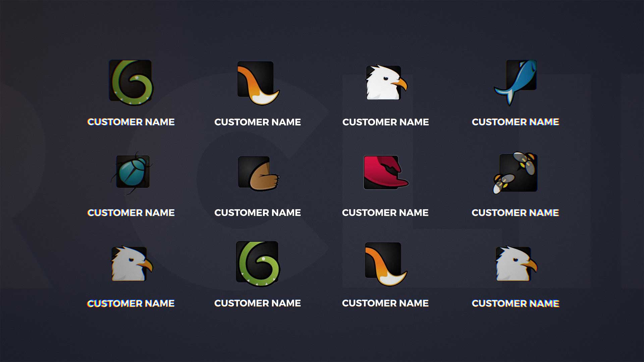Screen dimensions: 644x362
Task: Click Customer Name label beneath the bees
Action: (x=515, y=213)
